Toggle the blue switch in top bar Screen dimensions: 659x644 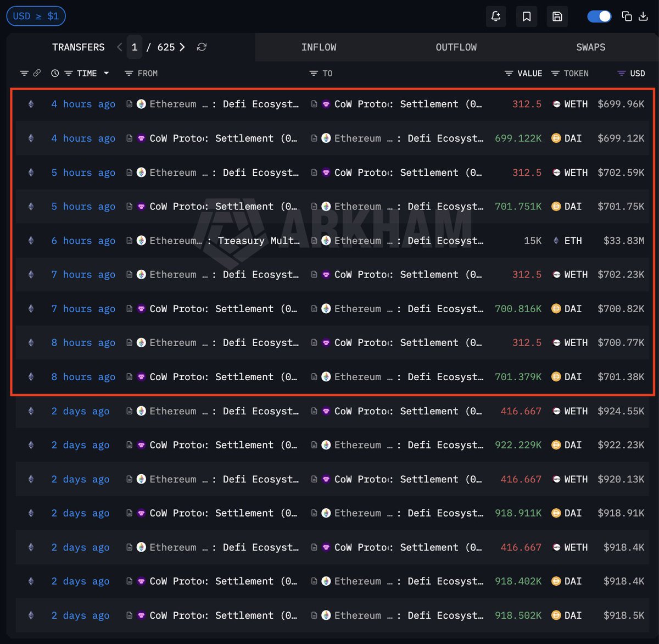click(599, 16)
